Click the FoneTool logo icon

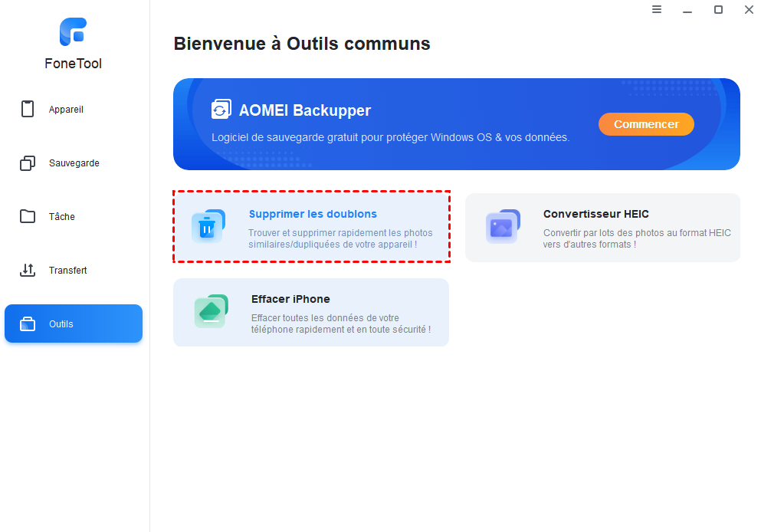[74, 31]
